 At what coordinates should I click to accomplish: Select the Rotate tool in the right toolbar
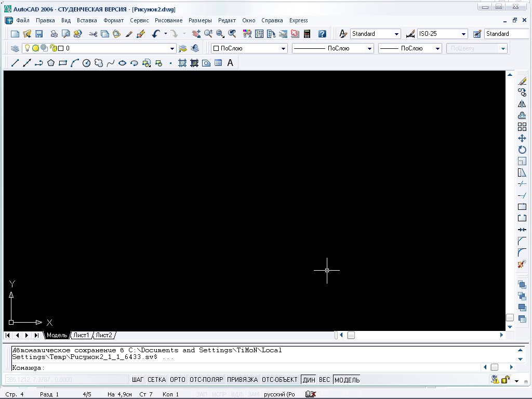[x=522, y=150]
